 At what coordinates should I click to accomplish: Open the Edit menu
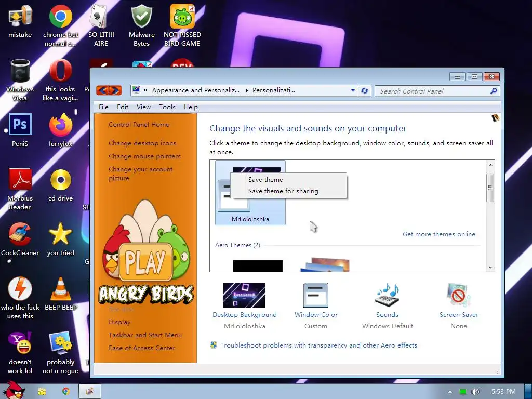tap(123, 107)
